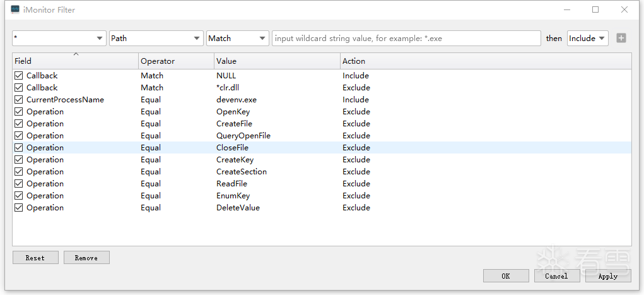Sort by the Field column header
The image size is (644, 295).
75,61
